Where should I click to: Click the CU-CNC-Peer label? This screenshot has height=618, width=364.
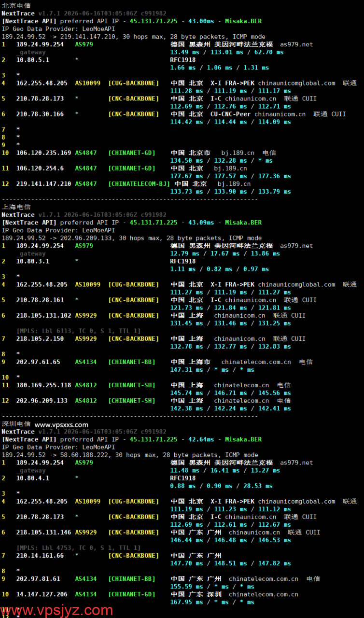(231, 114)
